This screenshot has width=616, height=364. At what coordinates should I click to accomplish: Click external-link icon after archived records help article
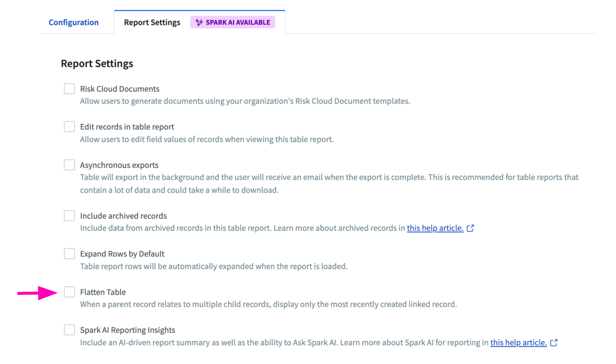(470, 228)
